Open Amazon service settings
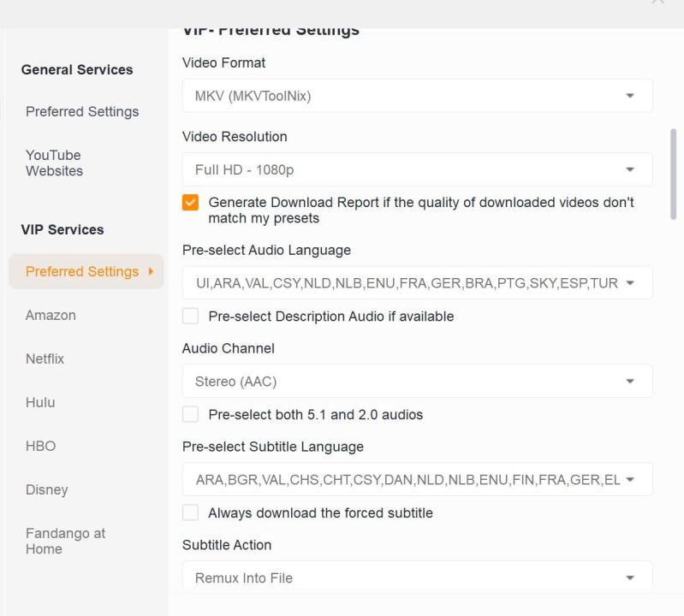 click(x=51, y=315)
